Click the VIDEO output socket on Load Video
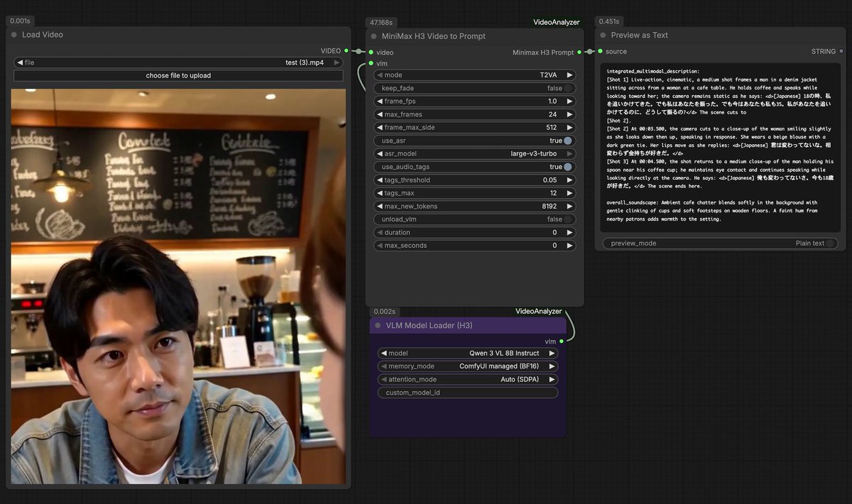Screen dimensions: 852x504 (346, 50)
